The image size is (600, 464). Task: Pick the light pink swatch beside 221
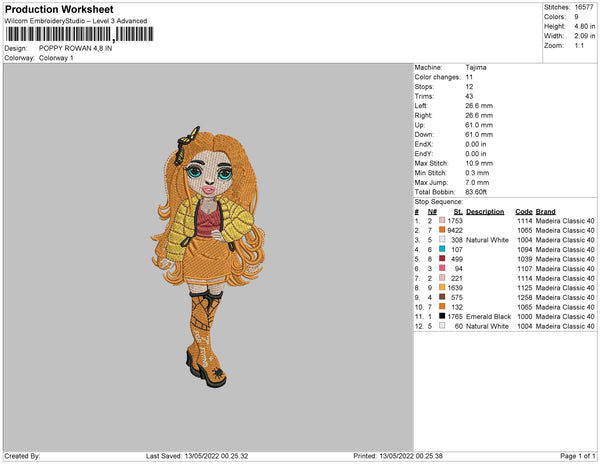tap(442, 278)
